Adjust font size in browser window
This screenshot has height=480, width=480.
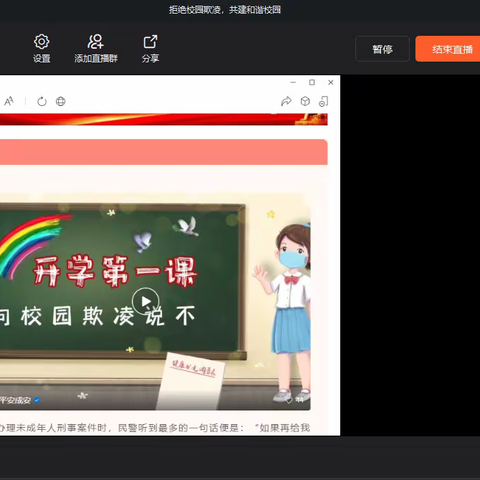click(x=9, y=101)
